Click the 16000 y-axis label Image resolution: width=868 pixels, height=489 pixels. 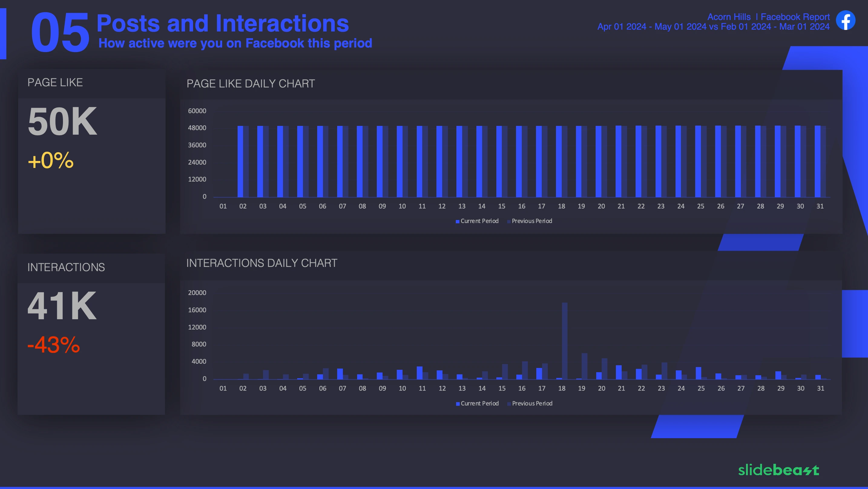coord(197,310)
